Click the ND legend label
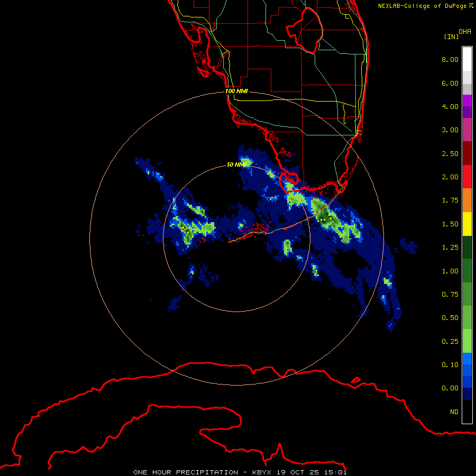The image size is (476, 476). coord(454,412)
